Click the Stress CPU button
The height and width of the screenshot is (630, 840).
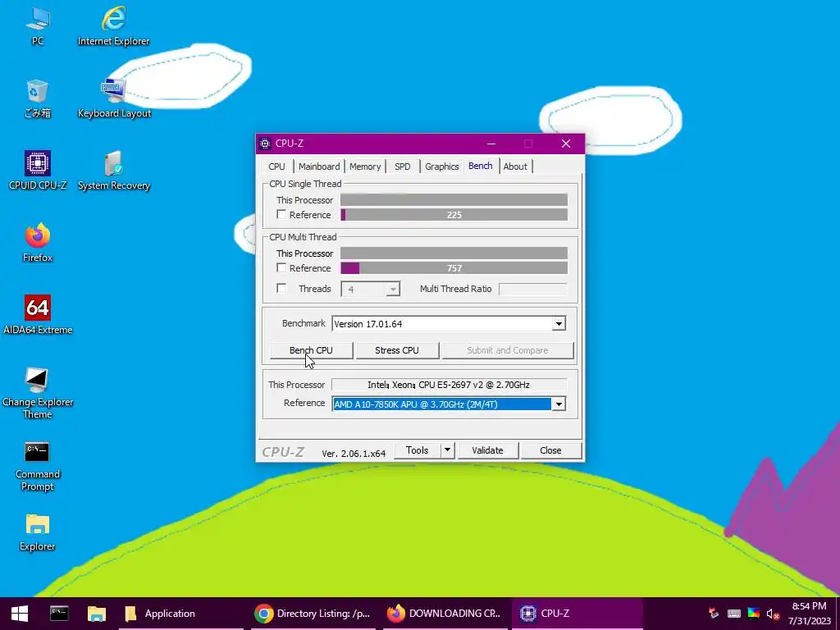coord(397,350)
